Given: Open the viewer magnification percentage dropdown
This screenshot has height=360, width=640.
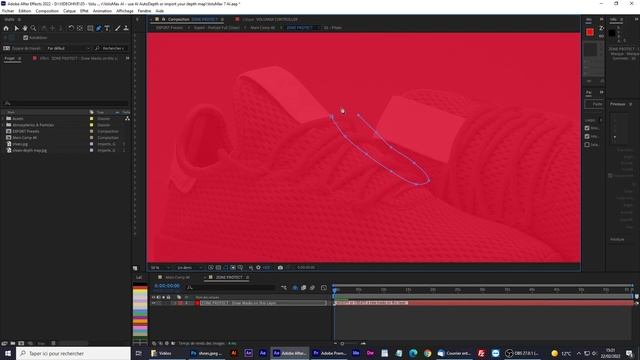Looking at the screenshot, I should 160,267.
